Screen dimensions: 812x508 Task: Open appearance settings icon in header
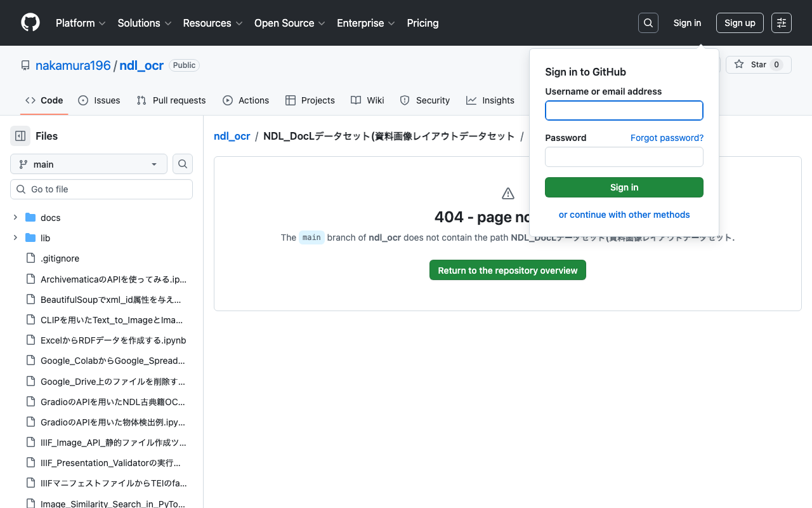coord(781,23)
